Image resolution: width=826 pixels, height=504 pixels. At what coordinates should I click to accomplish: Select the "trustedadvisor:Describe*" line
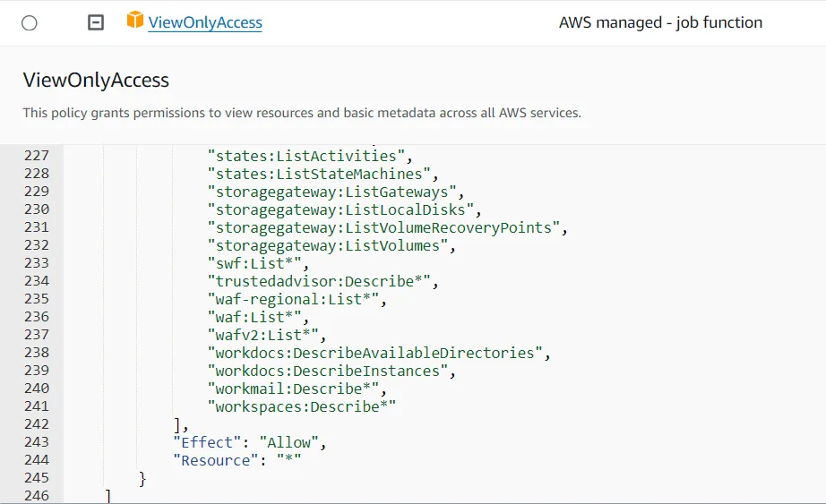pyautogui.click(x=323, y=281)
